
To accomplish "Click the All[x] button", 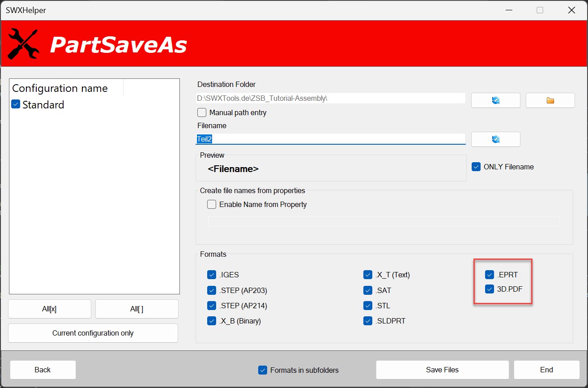I will (49, 309).
